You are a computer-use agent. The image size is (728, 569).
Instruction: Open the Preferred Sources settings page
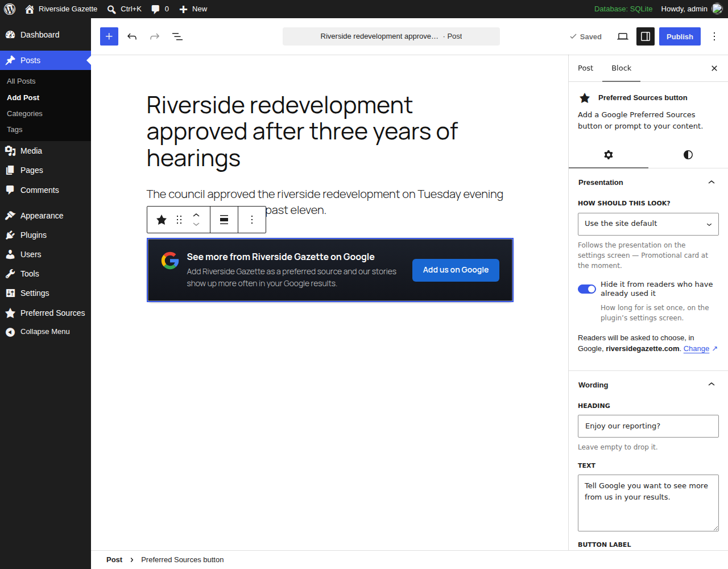click(x=45, y=313)
